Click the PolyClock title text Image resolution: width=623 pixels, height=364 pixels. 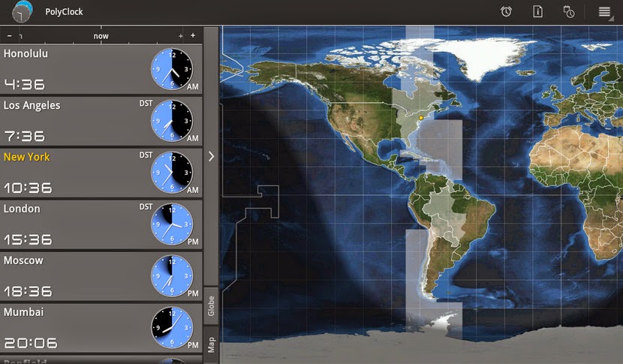[64, 12]
